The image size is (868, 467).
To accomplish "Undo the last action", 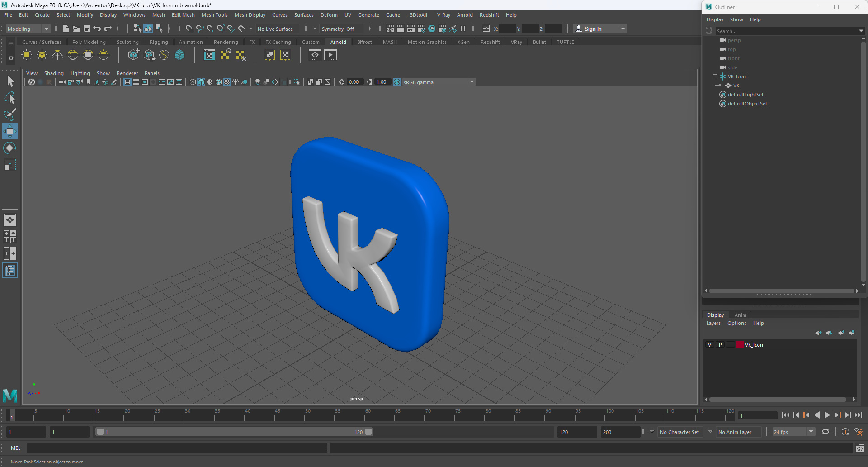I will [97, 29].
